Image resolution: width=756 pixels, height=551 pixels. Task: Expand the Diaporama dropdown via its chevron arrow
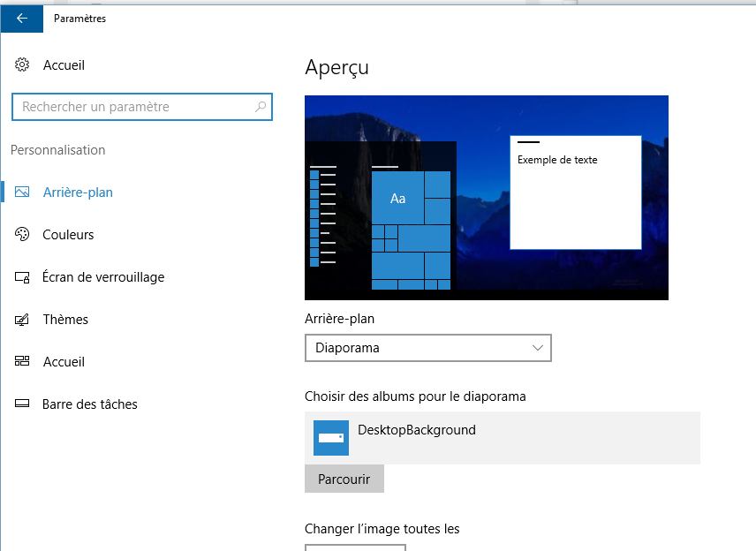[538, 348]
